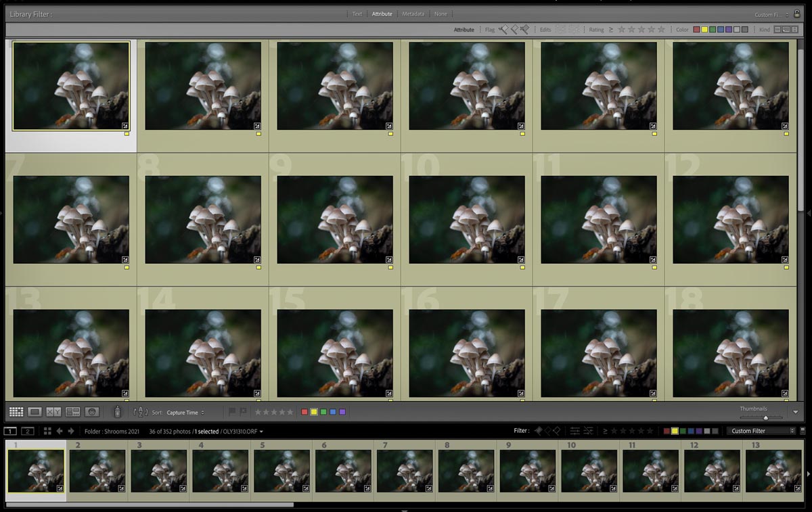
Task: Toggle the flagged filter in Attribute bar
Action: (503, 30)
